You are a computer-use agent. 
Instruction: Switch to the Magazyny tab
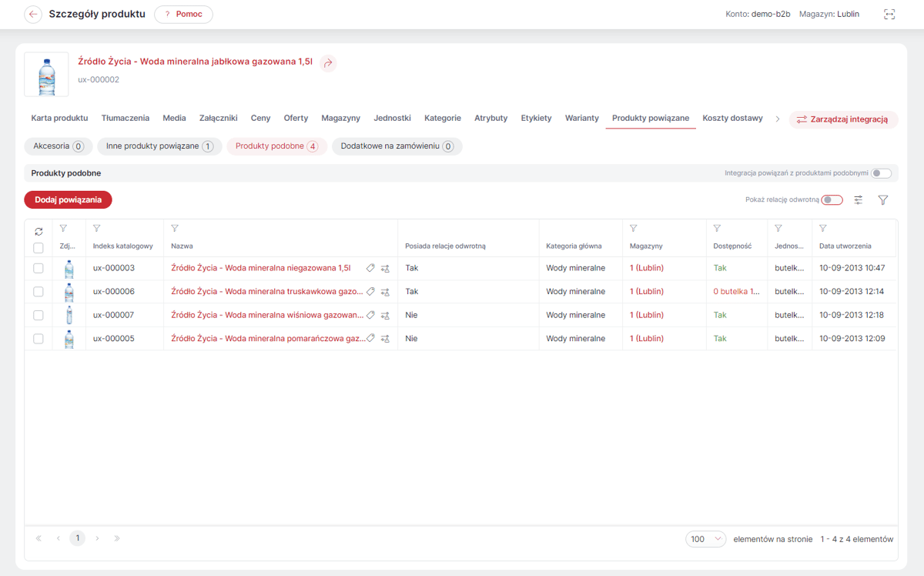pyautogui.click(x=340, y=118)
